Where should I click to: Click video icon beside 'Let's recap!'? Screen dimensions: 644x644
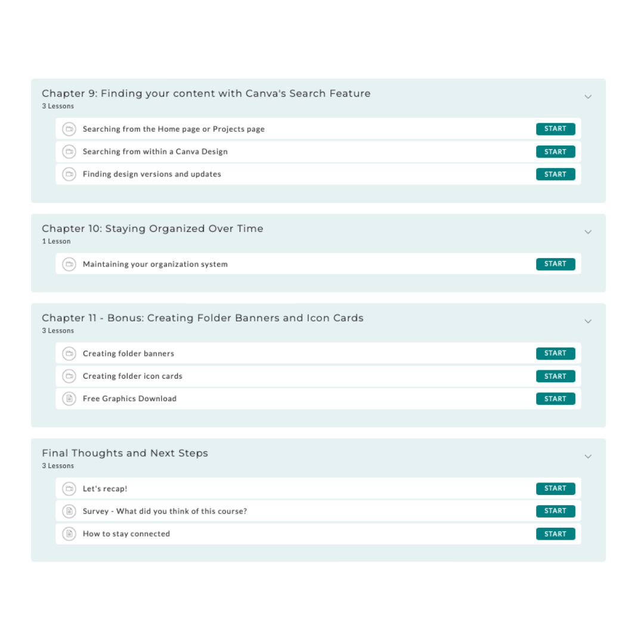tap(69, 489)
